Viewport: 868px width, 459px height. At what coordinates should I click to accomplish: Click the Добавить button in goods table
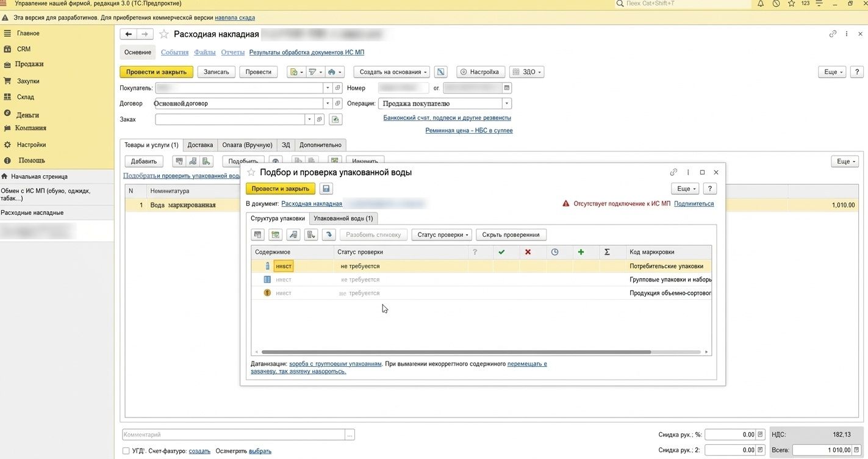pos(144,161)
